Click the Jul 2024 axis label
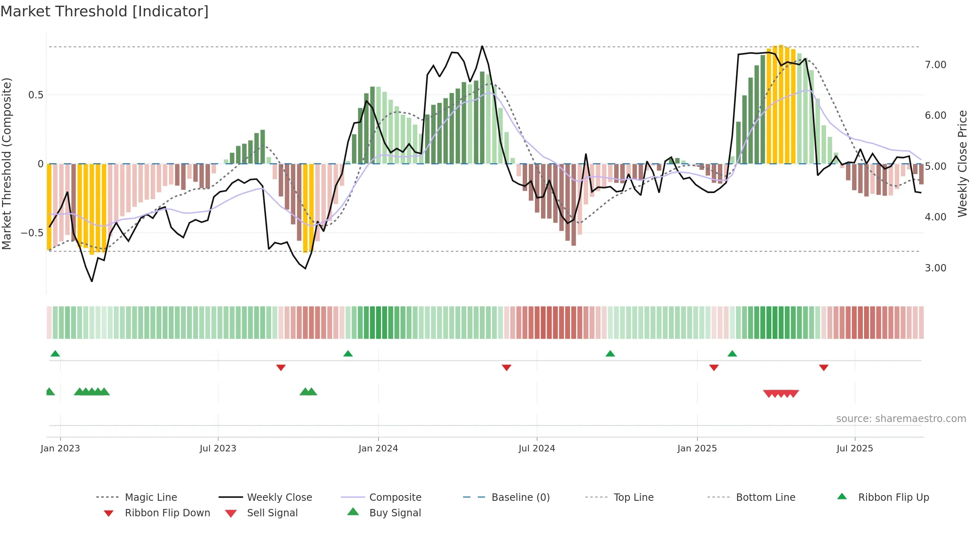 coord(537,449)
